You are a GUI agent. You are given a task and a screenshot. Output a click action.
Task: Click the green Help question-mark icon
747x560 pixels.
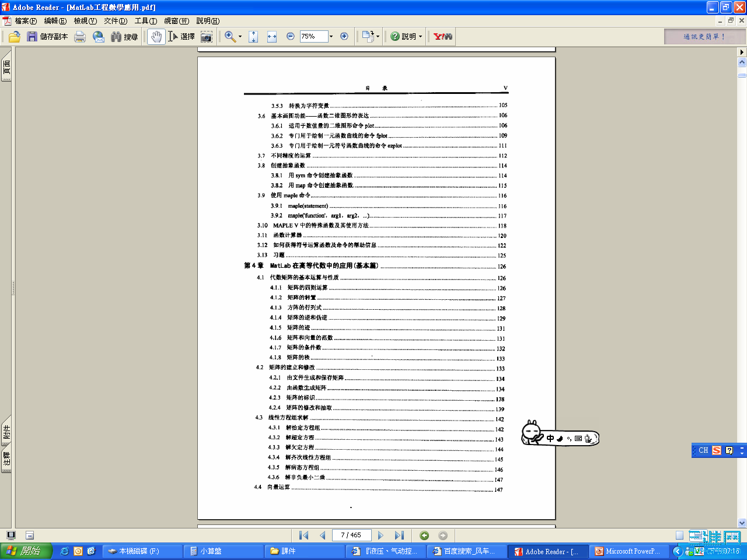(x=395, y=36)
